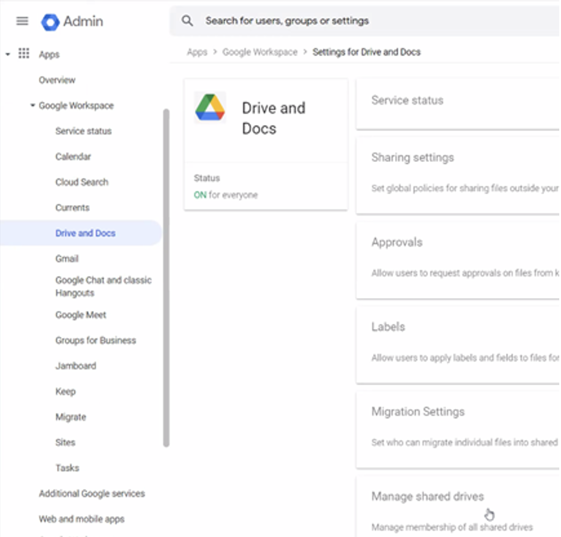The image size is (561, 537).
Task: Open Gmail settings in sidebar
Action: pyautogui.click(x=67, y=258)
